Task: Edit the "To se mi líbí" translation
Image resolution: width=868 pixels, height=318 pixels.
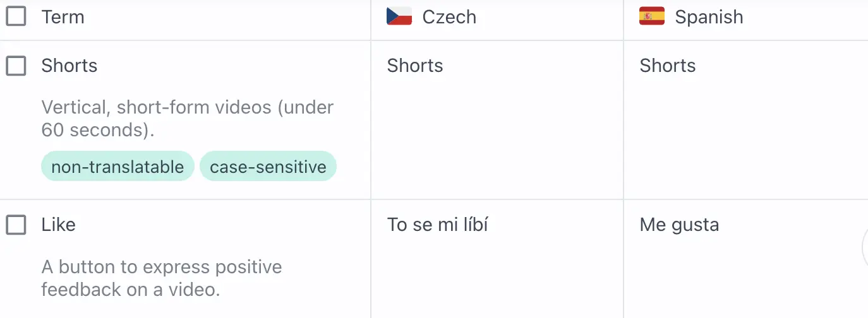Action: point(438,225)
